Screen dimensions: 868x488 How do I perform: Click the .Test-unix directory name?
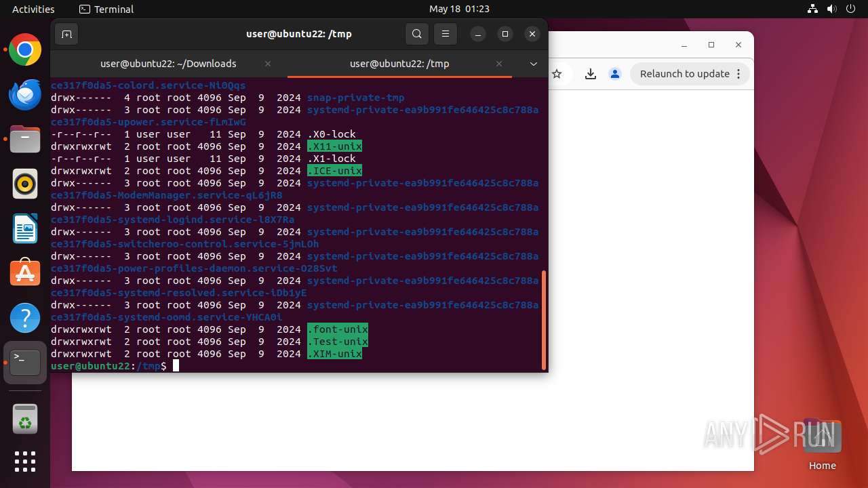[x=338, y=342]
